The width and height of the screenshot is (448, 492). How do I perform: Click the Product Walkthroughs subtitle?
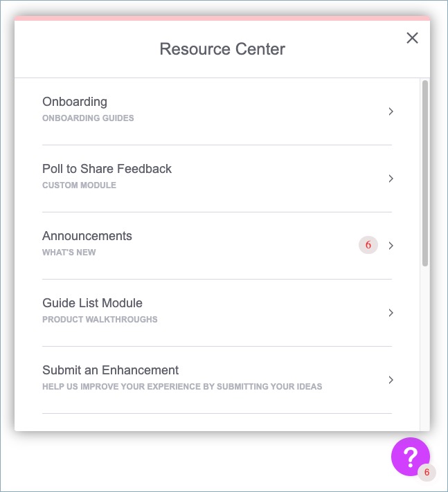(x=100, y=320)
